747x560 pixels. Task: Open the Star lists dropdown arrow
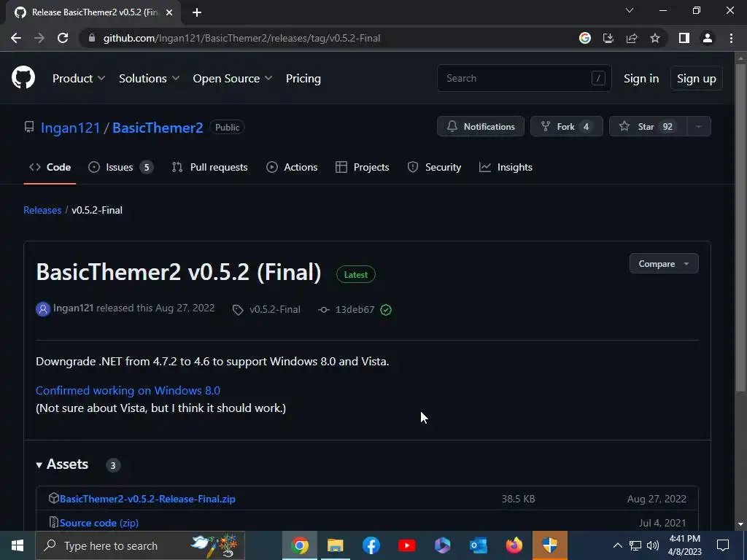pos(699,127)
